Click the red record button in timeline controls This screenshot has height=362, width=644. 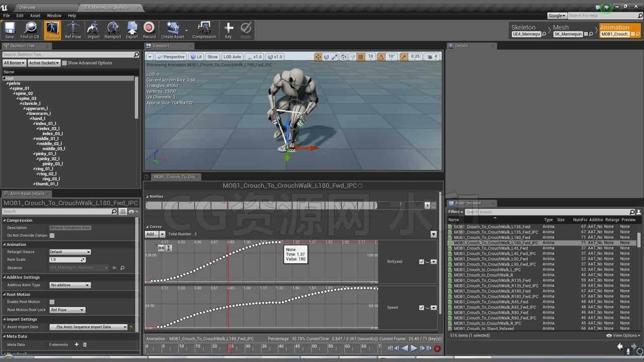(437, 348)
